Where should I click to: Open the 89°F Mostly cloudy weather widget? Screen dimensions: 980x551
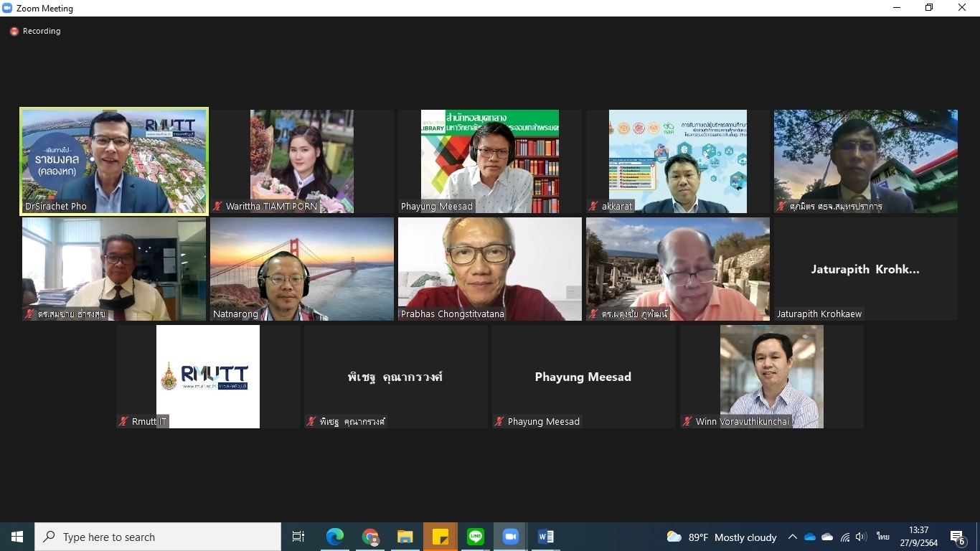722,537
